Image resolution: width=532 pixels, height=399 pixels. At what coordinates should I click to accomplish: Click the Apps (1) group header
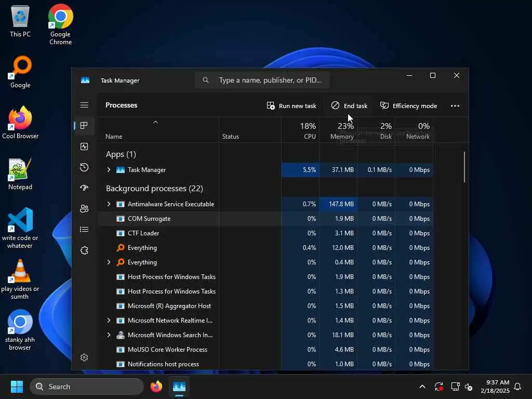point(121,154)
